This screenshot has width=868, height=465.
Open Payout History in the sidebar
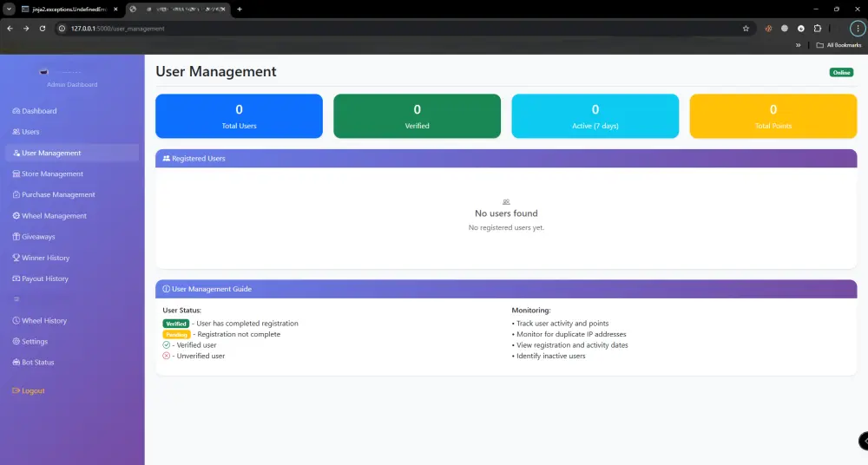coord(41,278)
